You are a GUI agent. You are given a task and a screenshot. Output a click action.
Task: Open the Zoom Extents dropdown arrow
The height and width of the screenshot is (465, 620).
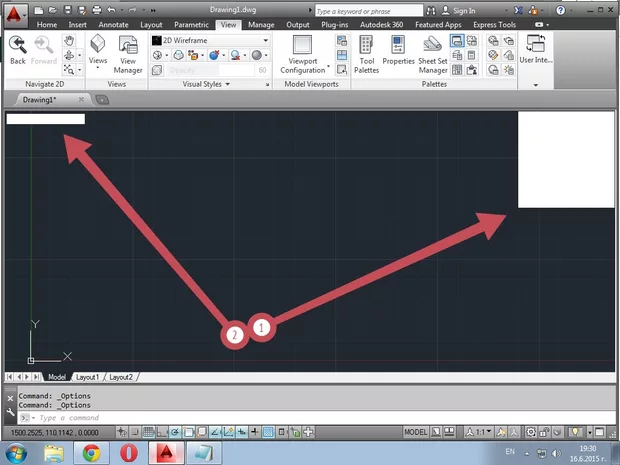[x=80, y=70]
